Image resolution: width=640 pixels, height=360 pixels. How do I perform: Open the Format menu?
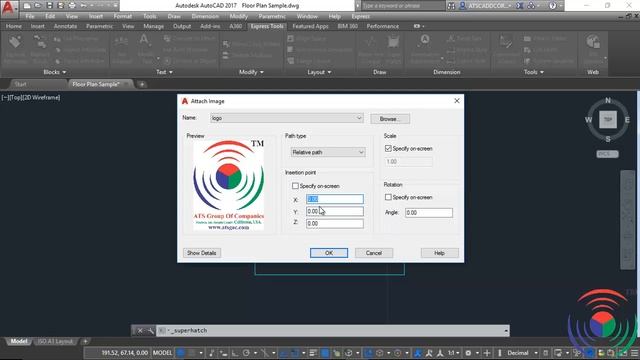pyautogui.click(x=122, y=16)
